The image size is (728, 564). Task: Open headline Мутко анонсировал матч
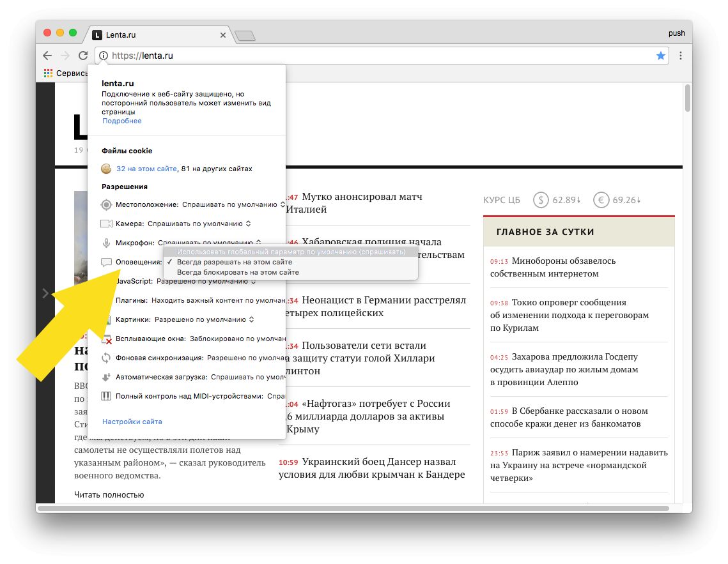[x=354, y=202]
